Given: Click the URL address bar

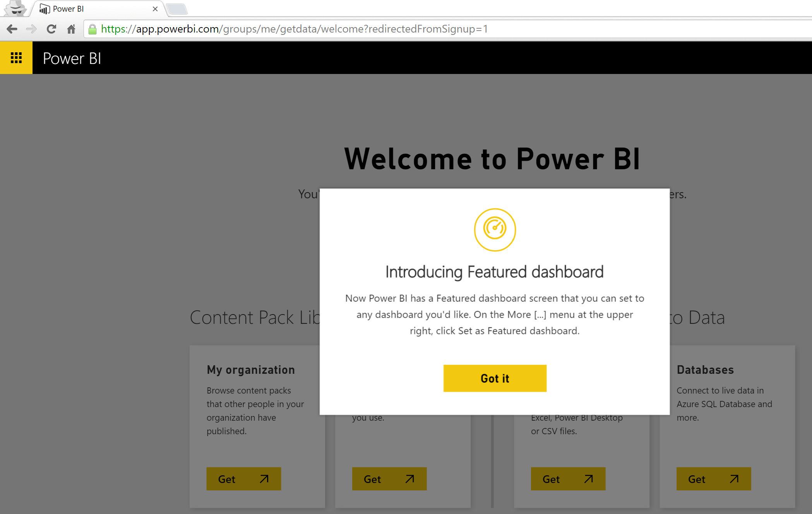Looking at the screenshot, I should 426,29.
